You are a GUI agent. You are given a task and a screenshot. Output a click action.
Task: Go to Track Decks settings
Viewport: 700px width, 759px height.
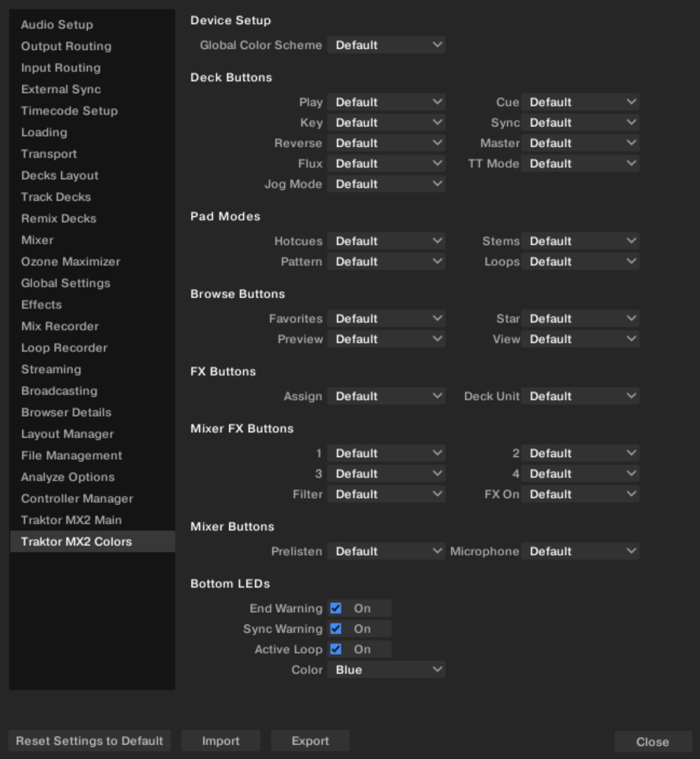tap(92, 197)
